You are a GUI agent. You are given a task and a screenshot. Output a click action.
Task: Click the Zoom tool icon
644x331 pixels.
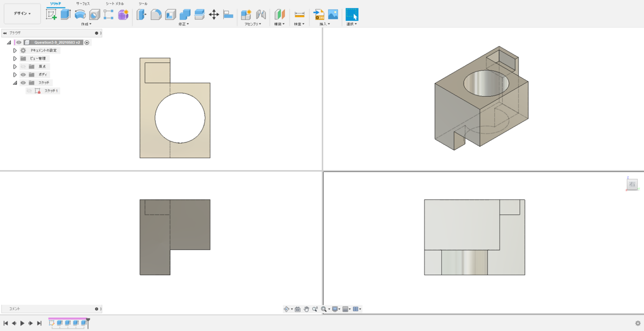[x=315, y=309]
